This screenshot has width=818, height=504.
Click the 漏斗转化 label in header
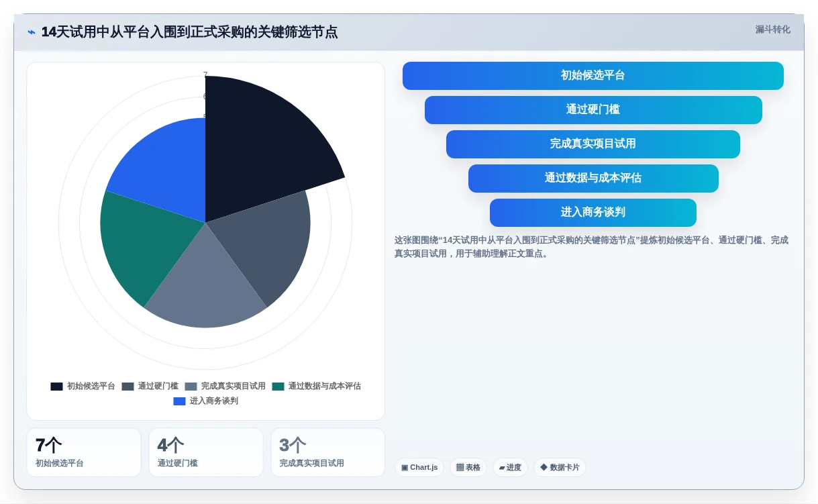pyautogui.click(x=773, y=30)
